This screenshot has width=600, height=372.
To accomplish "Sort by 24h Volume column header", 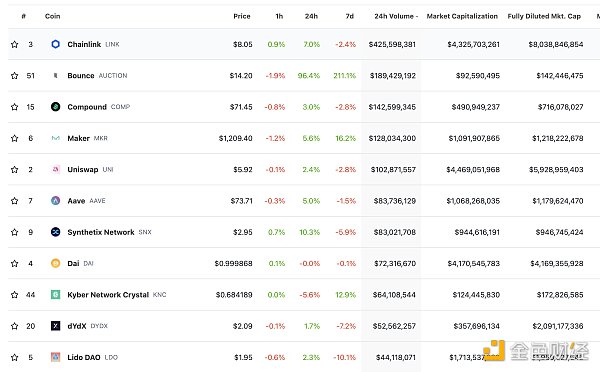I will click(396, 16).
